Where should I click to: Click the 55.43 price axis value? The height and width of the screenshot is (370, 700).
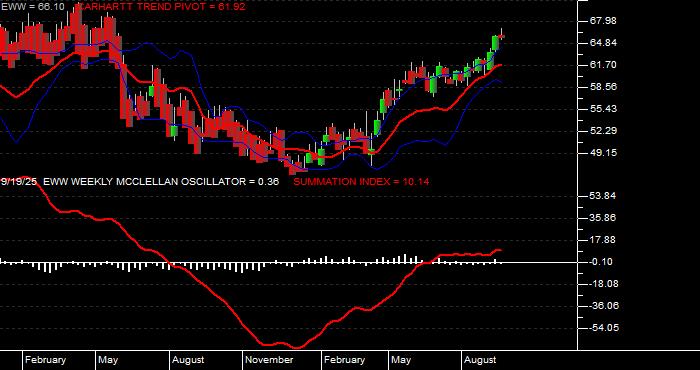(603, 108)
